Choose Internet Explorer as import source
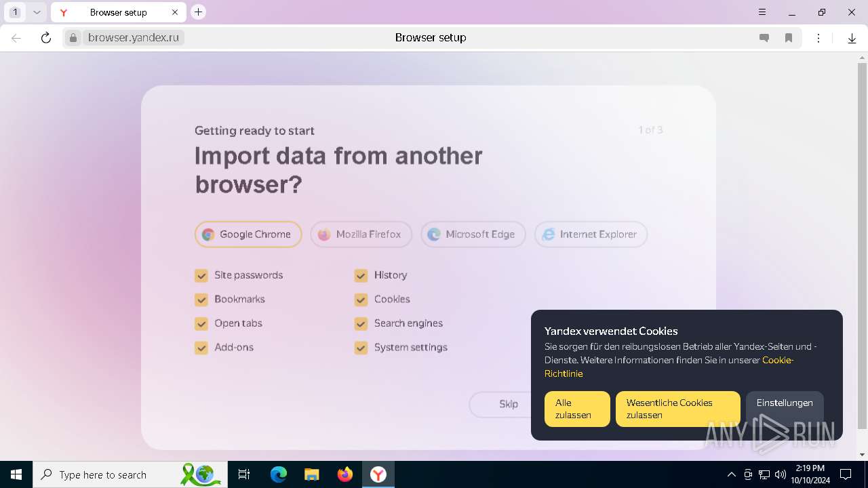868x488 pixels. (591, 235)
